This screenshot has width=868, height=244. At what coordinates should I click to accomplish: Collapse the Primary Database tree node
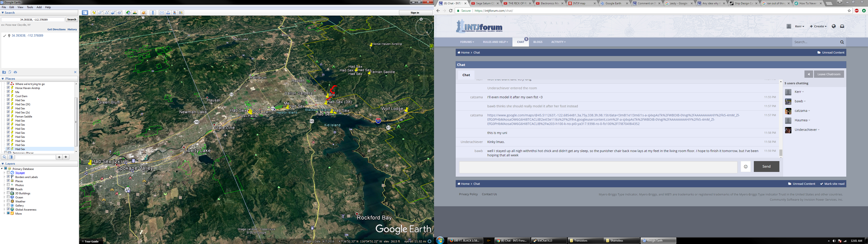point(2,169)
